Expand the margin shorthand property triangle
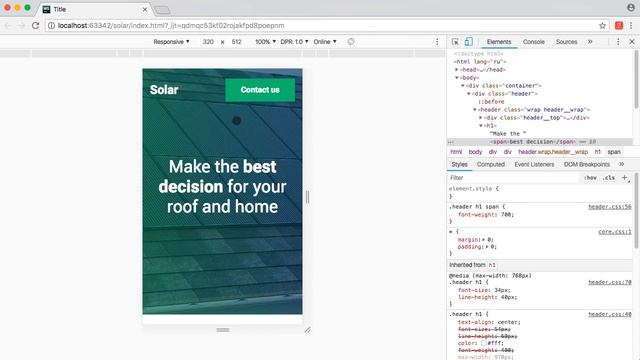 pos(484,240)
